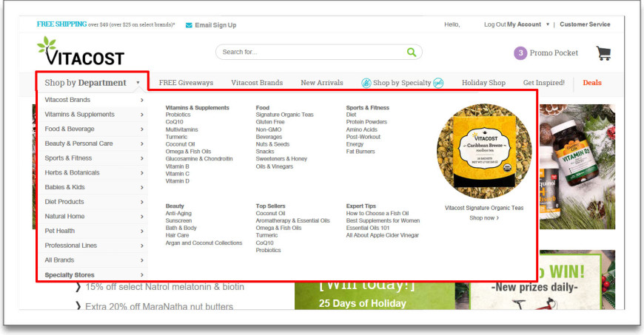Click the Multivitamins link

tap(181, 129)
